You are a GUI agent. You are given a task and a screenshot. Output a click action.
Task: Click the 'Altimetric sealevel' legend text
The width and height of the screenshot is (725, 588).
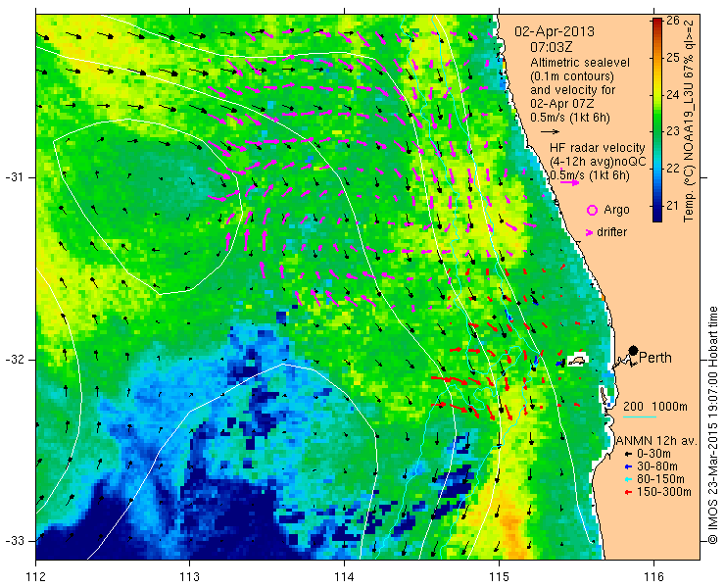pyautogui.click(x=580, y=63)
